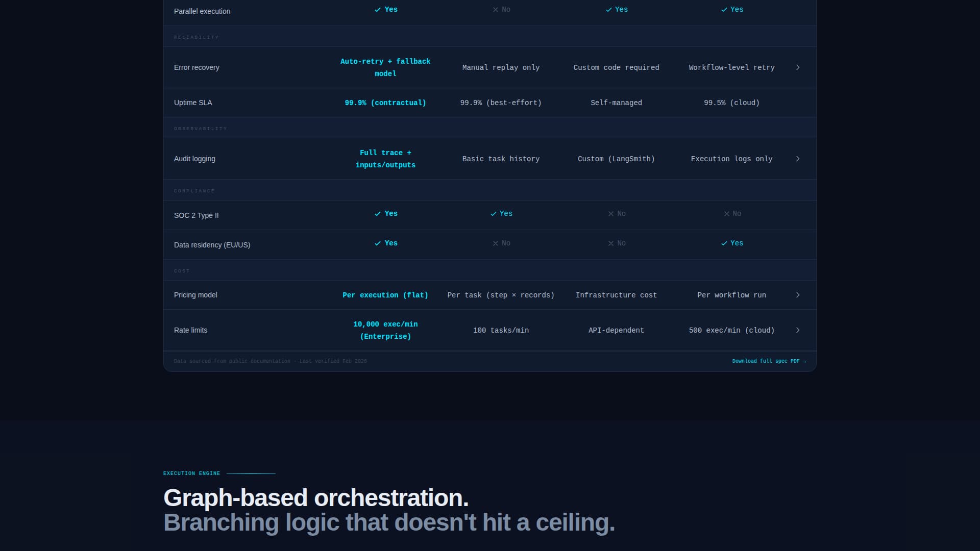Expand the Pricing model row chevron
This screenshot has width=980, height=551.
pyautogui.click(x=798, y=295)
